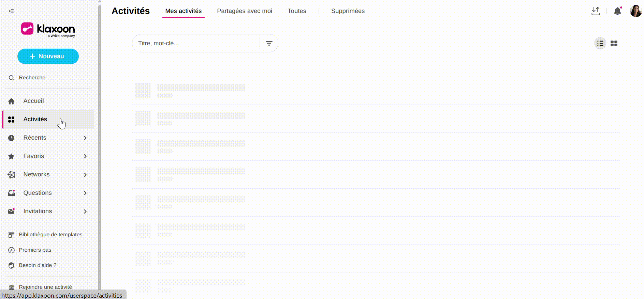Focus the Titre, mot-clé search field
The height and width of the screenshot is (299, 644).
[196, 43]
